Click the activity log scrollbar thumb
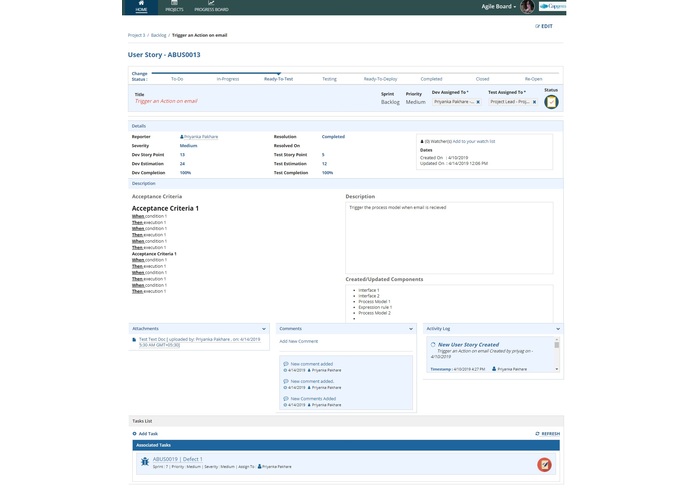695x494 pixels. pyautogui.click(x=557, y=345)
